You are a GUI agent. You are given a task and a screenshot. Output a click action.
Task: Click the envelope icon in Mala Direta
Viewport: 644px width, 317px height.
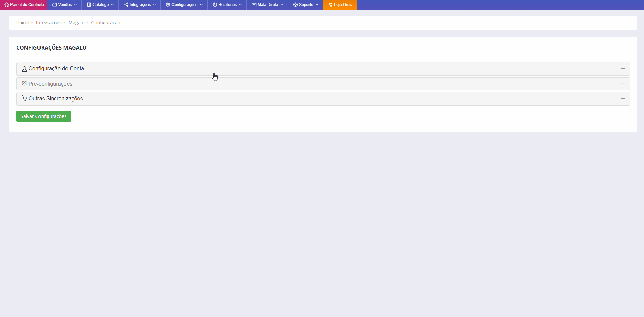click(x=254, y=5)
